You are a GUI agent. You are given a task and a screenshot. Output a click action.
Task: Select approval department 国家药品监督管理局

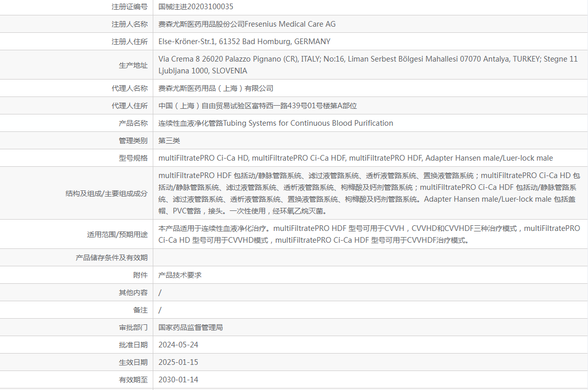click(x=191, y=327)
